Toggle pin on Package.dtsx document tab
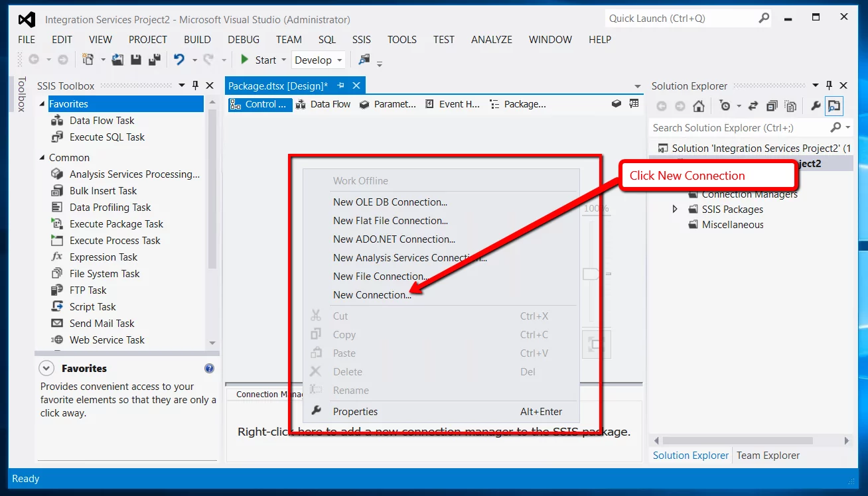 (x=341, y=86)
